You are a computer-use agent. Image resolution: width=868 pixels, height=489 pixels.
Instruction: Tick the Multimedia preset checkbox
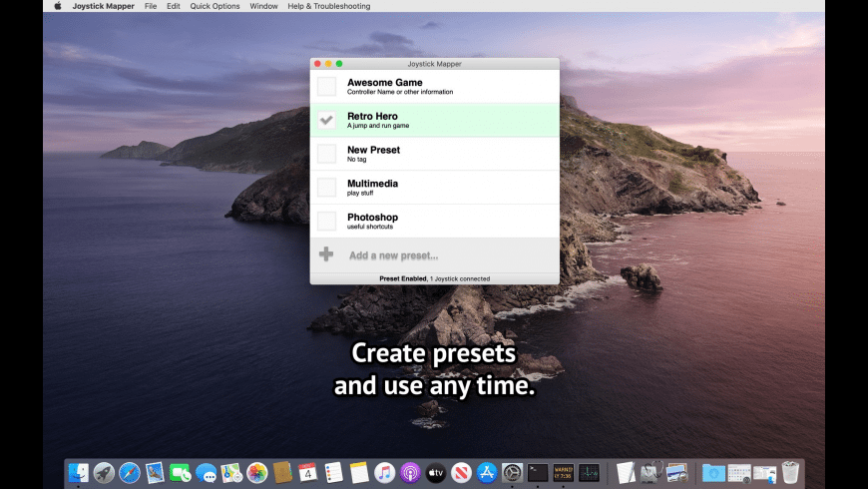(x=326, y=188)
